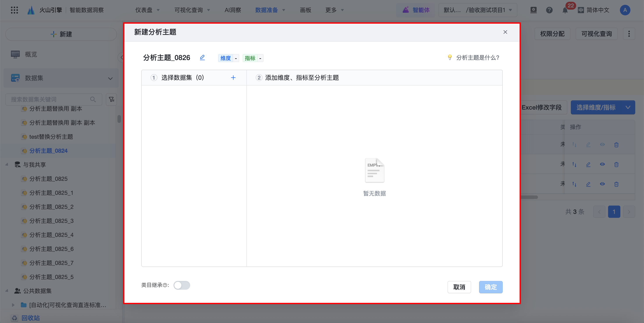Image resolution: width=644 pixels, height=323 pixels.
Task: Collapse the 与我共享 tree node
Action: point(7,165)
